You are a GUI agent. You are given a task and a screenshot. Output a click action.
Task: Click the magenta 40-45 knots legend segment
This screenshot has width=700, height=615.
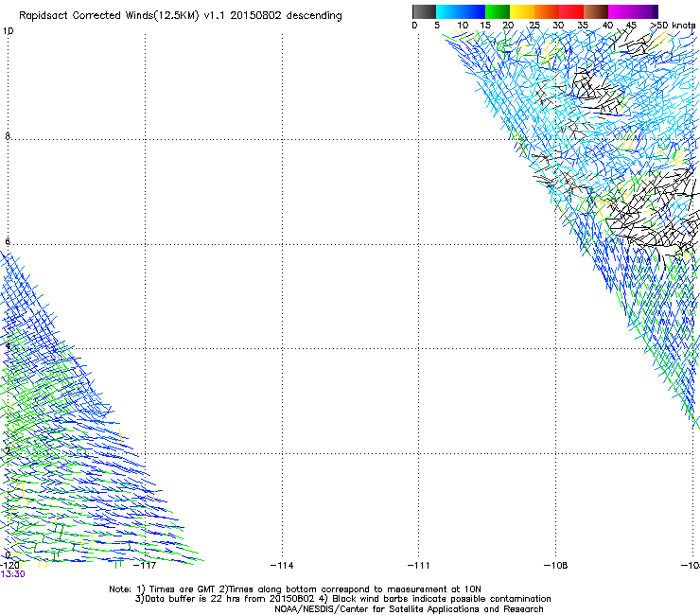tap(621, 11)
